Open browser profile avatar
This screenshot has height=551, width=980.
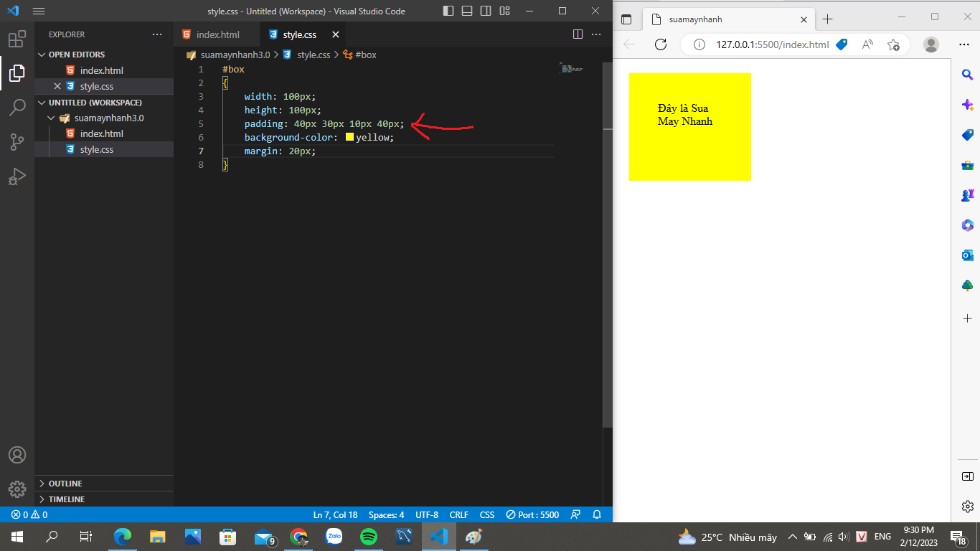(931, 44)
